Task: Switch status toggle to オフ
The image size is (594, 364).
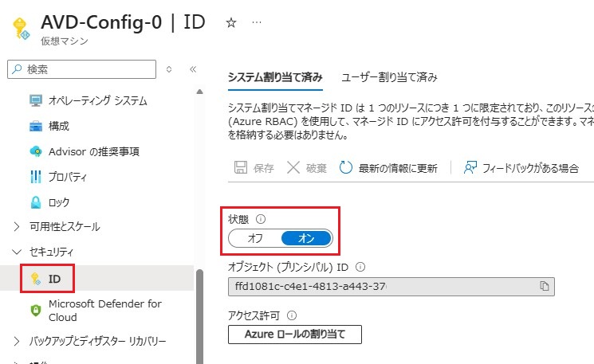Action: pyautogui.click(x=255, y=238)
